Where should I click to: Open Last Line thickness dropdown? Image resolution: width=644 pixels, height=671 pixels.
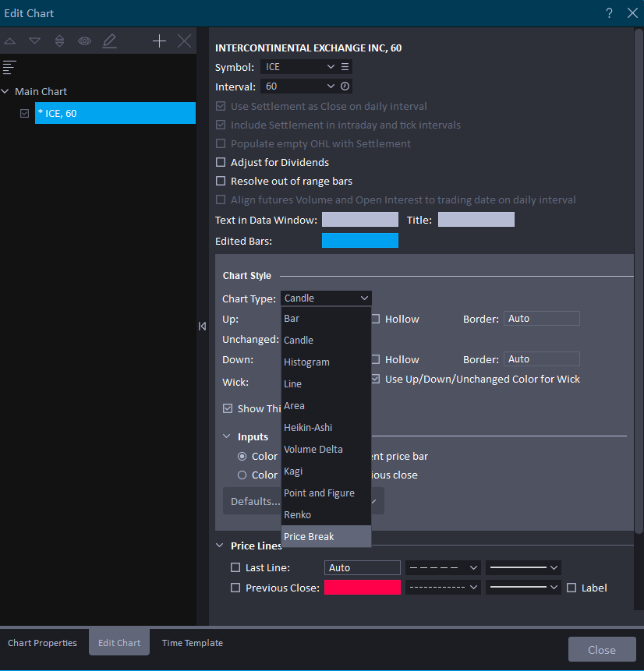click(523, 567)
